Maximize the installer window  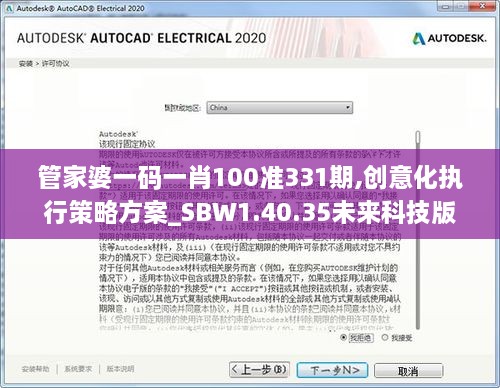[462, 6]
